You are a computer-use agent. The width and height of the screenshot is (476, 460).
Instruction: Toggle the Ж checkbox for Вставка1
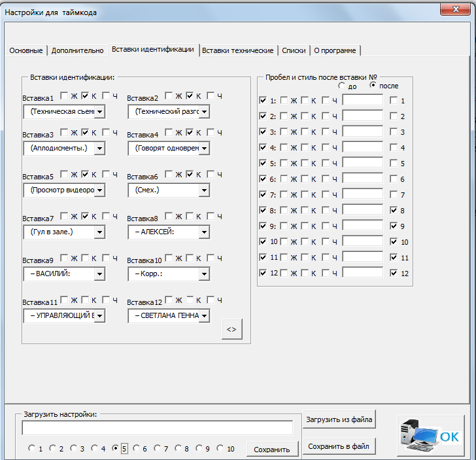[x=64, y=96]
